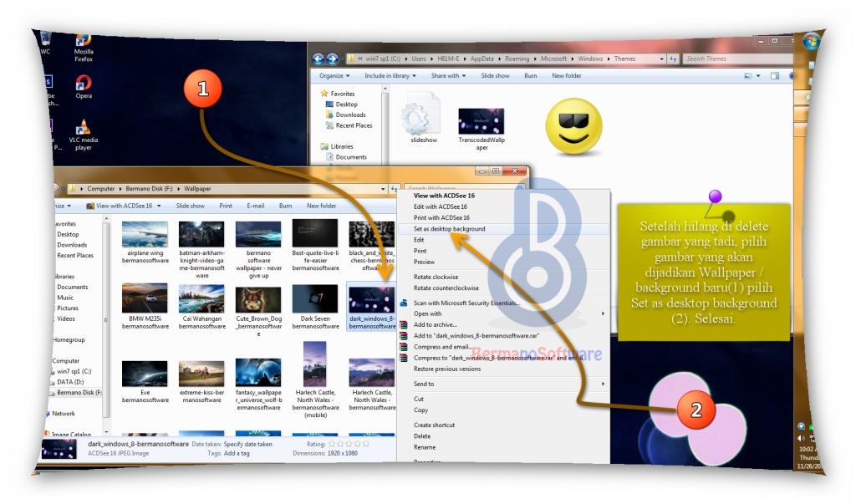
Task: Click Print in Wallpaper toolbar
Action: pyautogui.click(x=226, y=206)
